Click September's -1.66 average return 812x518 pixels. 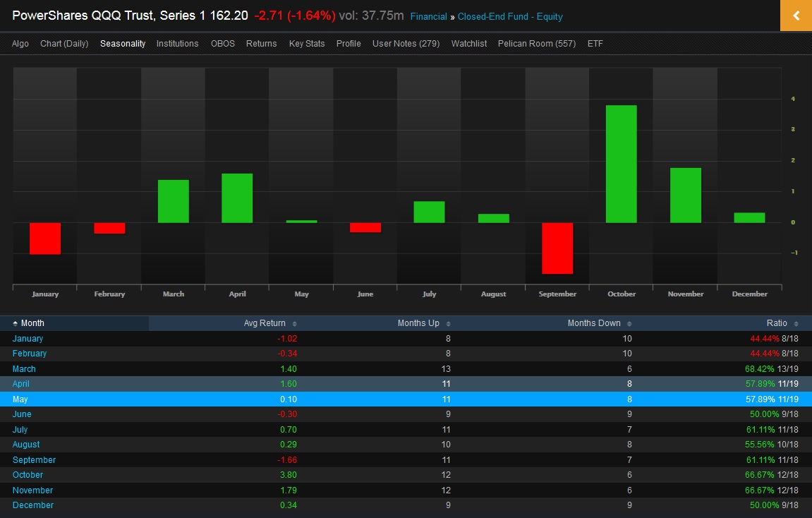287,460
